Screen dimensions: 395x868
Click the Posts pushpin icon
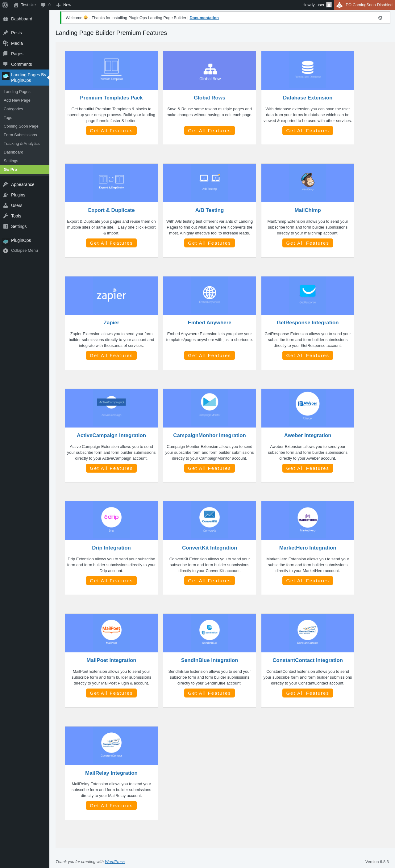point(5,33)
